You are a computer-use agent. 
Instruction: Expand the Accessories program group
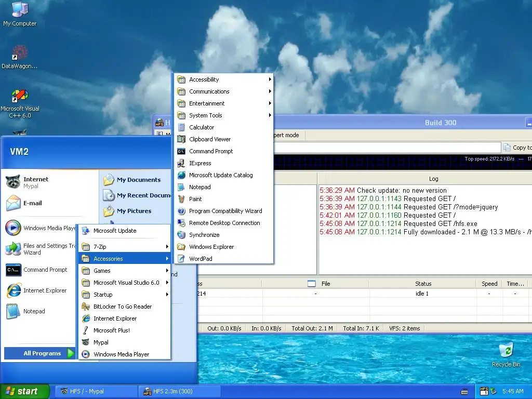124,259
